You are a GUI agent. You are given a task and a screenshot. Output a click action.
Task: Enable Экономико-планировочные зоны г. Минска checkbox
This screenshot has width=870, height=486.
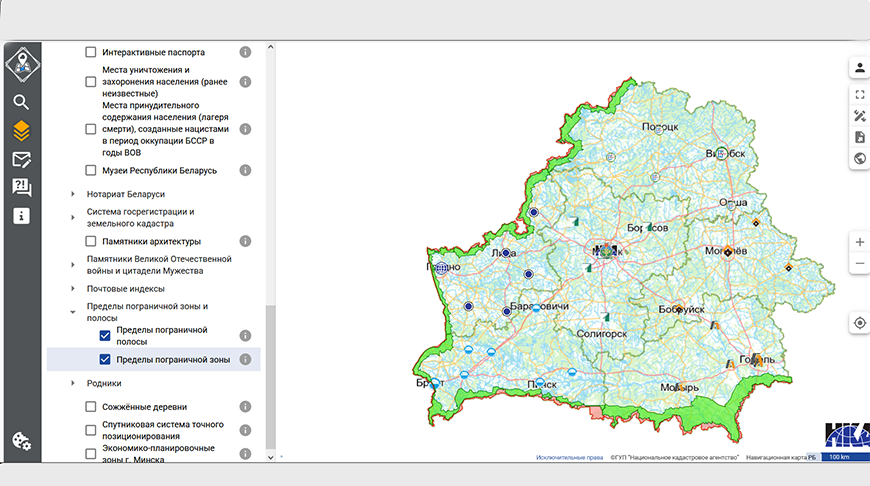(90, 454)
